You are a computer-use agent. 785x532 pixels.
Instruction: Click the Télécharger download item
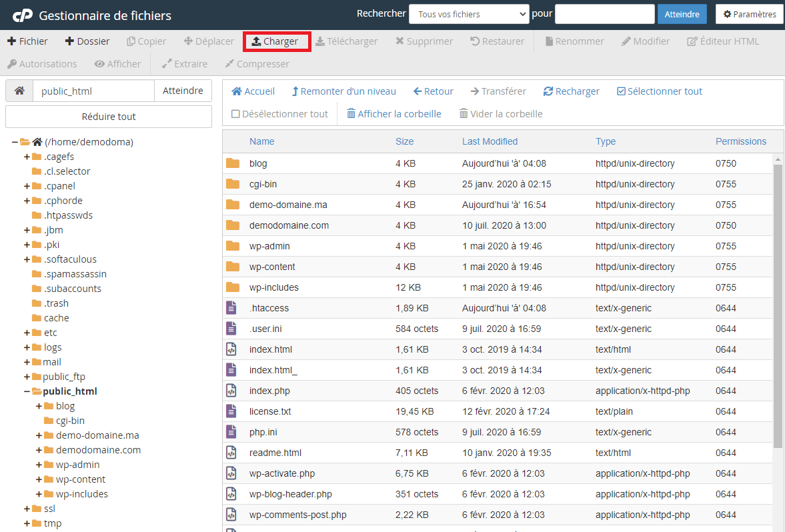coord(346,41)
